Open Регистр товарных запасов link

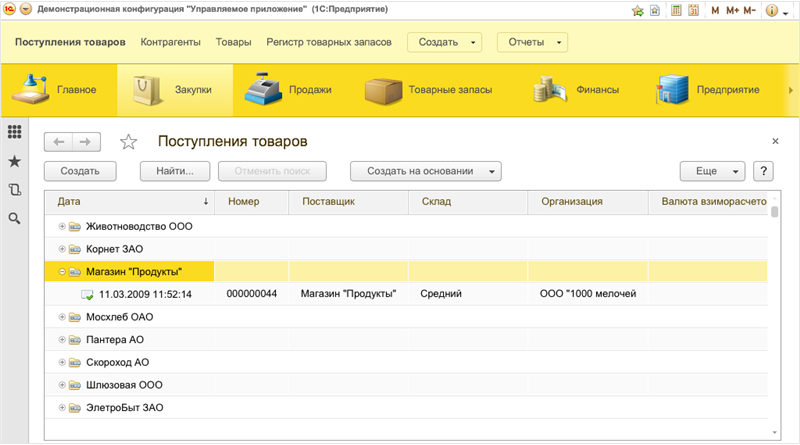pyautogui.click(x=329, y=42)
